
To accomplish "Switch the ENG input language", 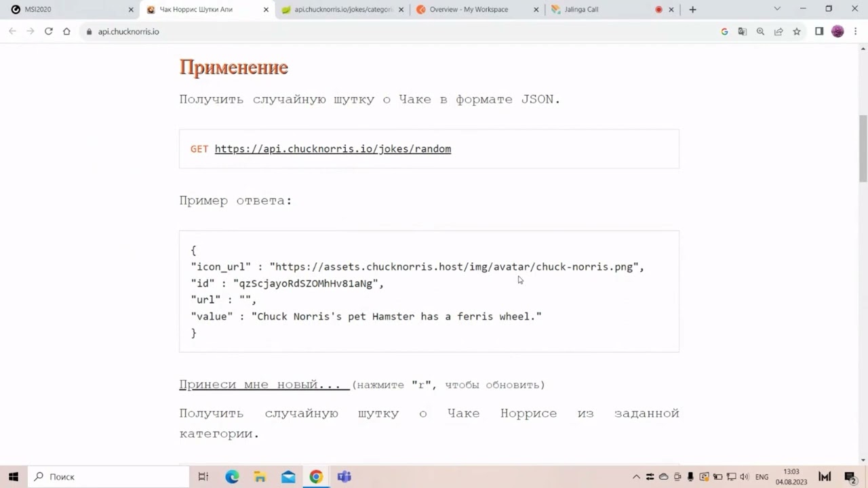I will (762, 476).
